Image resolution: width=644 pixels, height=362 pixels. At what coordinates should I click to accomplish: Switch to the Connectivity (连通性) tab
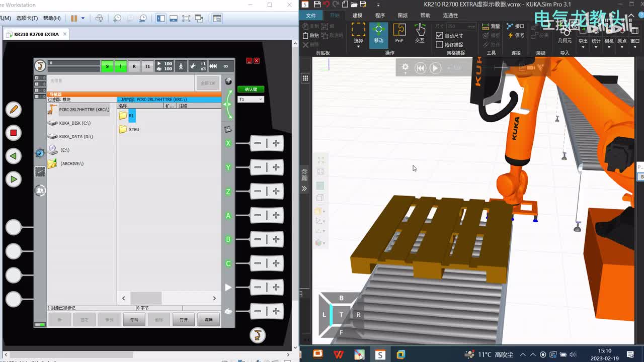point(450,16)
